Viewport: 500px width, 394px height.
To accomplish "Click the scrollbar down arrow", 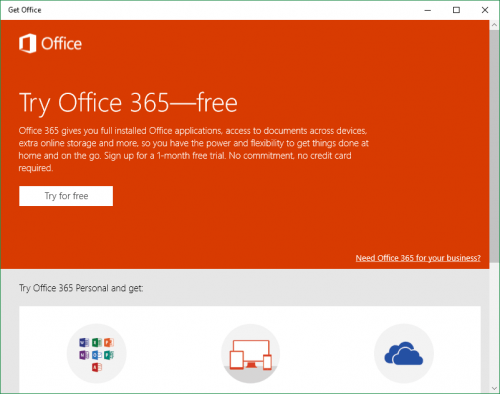I will coord(495,388).
